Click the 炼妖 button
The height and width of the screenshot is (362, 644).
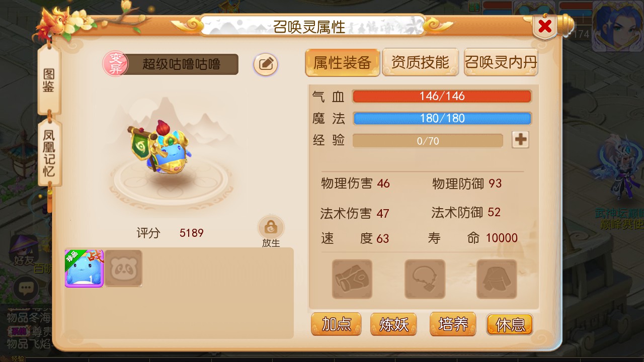coord(393,324)
